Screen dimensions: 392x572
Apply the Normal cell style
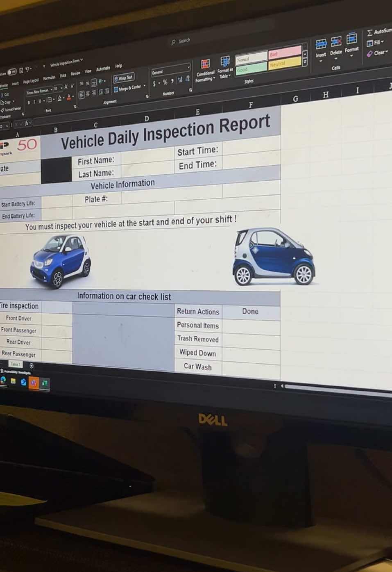(252, 58)
